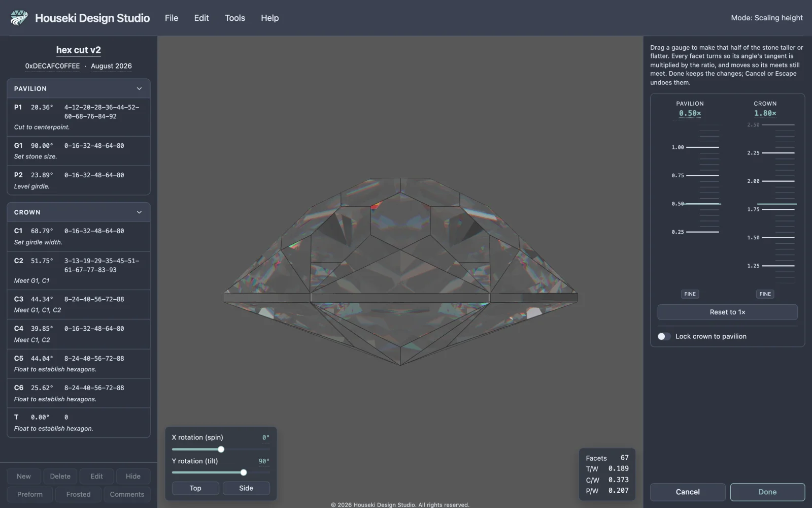
Task: Open the File menu
Action: (172, 18)
